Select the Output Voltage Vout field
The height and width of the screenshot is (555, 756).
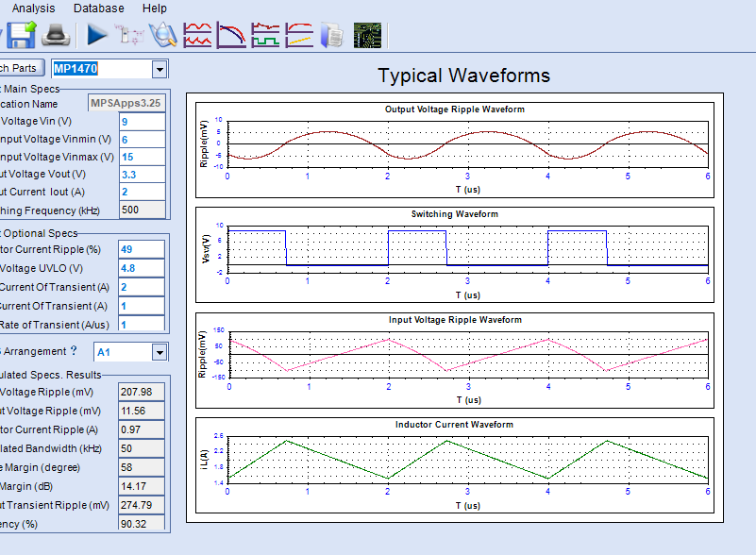142,175
